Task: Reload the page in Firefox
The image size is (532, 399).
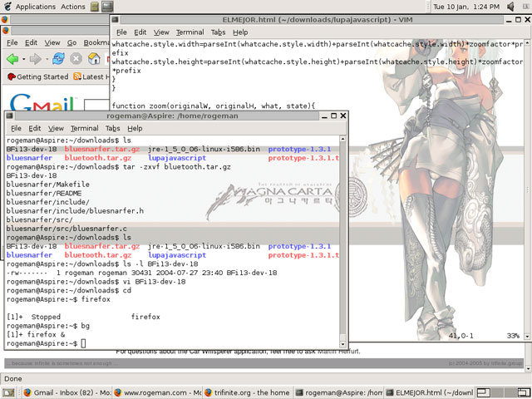Action: tap(58, 59)
